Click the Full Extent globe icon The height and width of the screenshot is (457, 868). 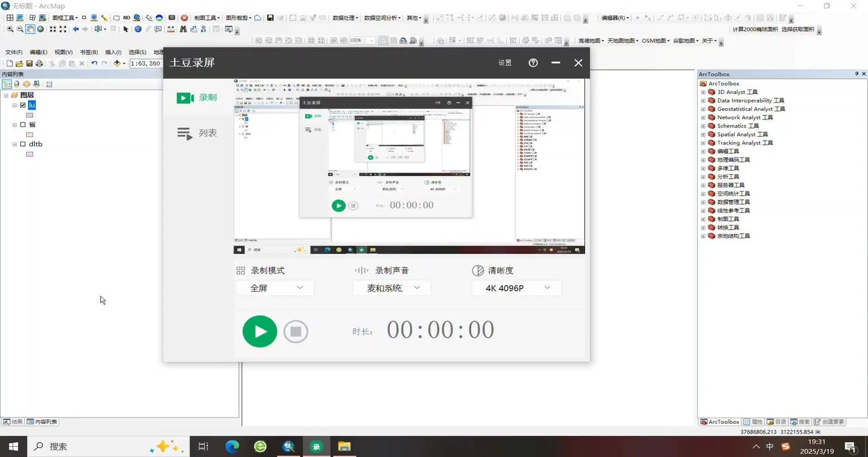(39, 29)
